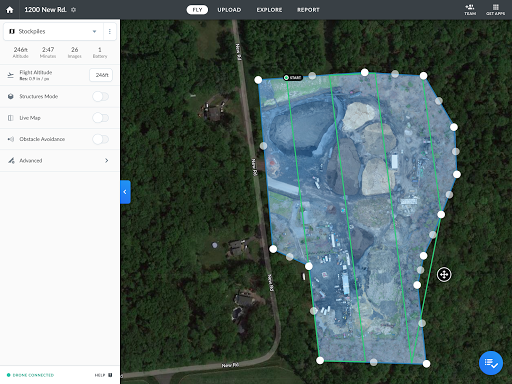Open project settings gear next to 1200 New Rd.
The height and width of the screenshot is (384, 512).
[74, 10]
